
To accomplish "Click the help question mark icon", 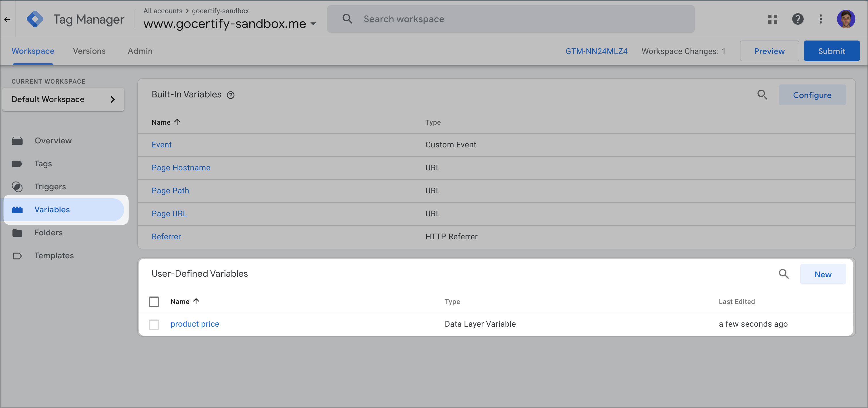I will pos(797,19).
